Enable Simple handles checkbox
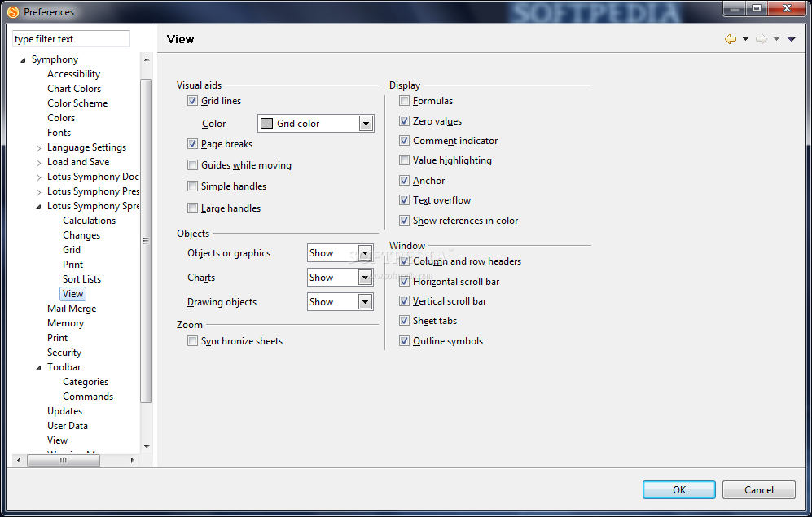Image resolution: width=812 pixels, height=517 pixels. click(193, 186)
